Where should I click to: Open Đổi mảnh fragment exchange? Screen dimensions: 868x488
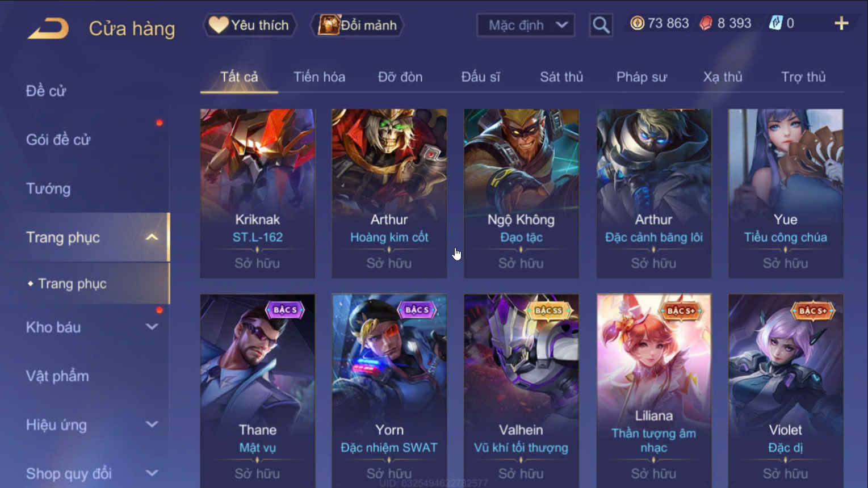coord(357,25)
